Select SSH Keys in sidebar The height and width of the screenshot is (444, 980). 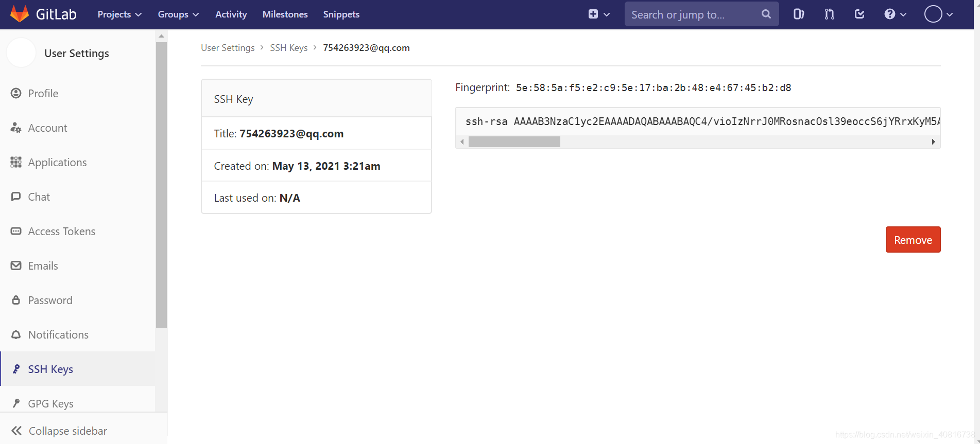click(50, 369)
